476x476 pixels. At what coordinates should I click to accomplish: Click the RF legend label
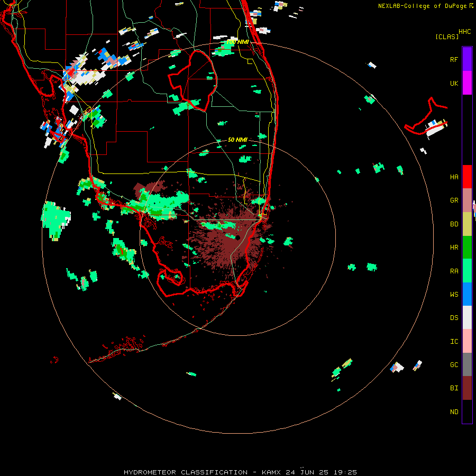pyautogui.click(x=454, y=59)
